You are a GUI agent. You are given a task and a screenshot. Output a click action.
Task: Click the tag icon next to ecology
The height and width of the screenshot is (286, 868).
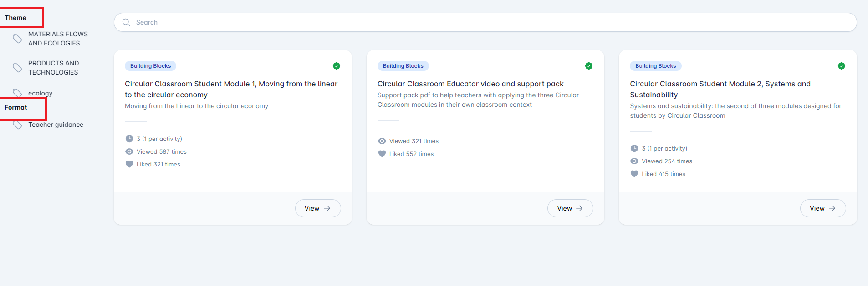click(17, 93)
